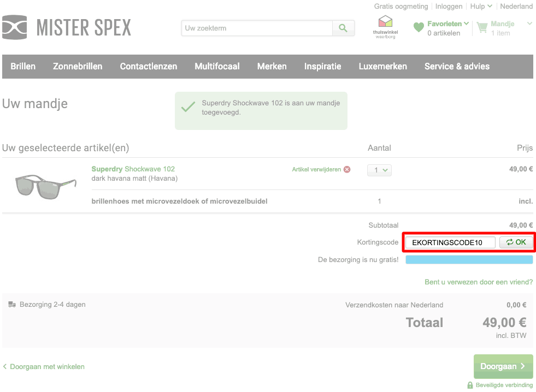This screenshot has height=392, width=536.
Task: Click the delivery truck icon
Action: [x=12, y=305]
